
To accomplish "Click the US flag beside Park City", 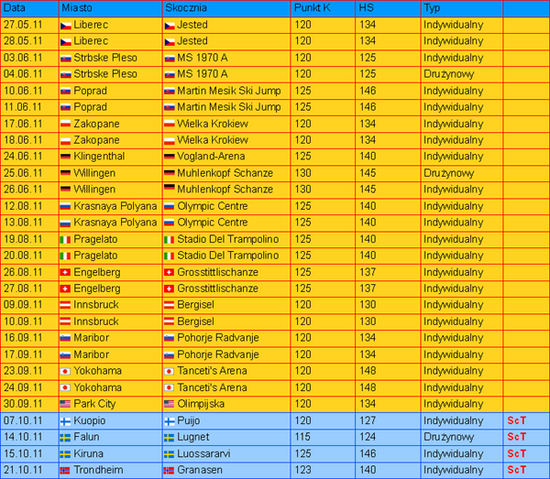I will (66, 404).
